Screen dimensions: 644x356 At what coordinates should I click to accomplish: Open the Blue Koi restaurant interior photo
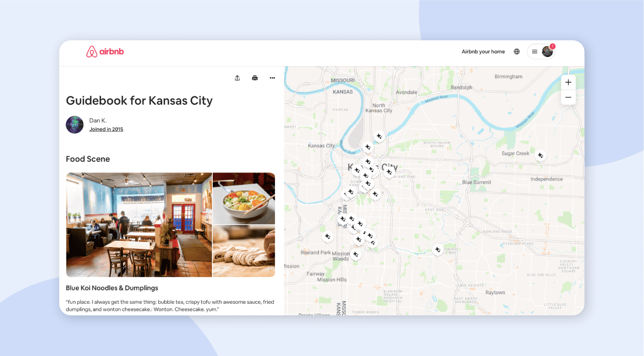tap(139, 225)
